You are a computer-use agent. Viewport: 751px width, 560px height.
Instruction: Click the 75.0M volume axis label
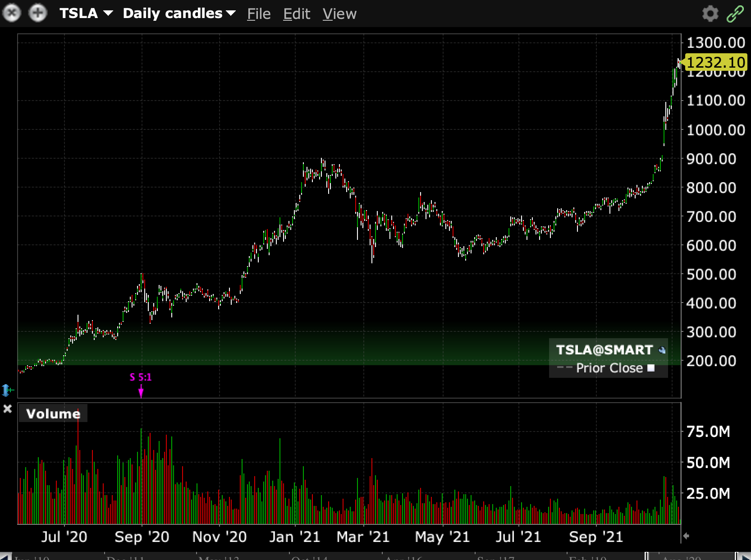(708, 432)
